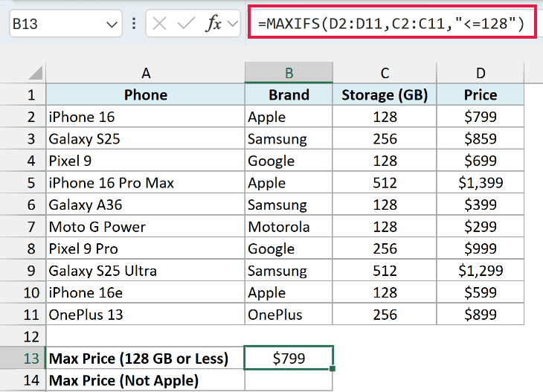Click the Name Box showing B13
The width and height of the screenshot is (543, 392).
tap(65, 24)
